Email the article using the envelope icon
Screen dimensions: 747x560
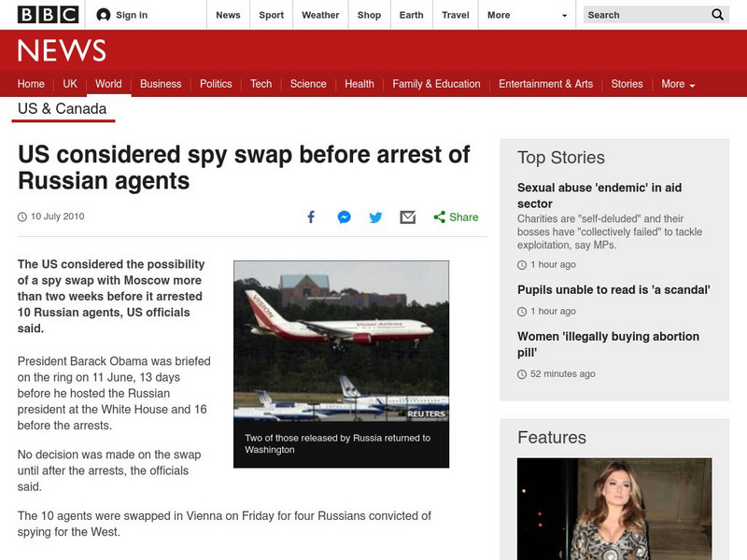click(405, 217)
